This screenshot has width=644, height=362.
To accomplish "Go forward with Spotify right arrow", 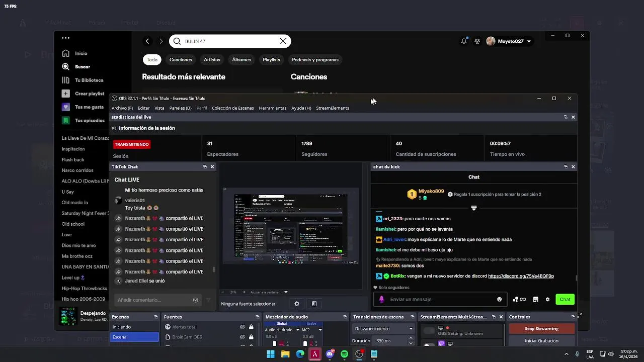I will point(161,41).
